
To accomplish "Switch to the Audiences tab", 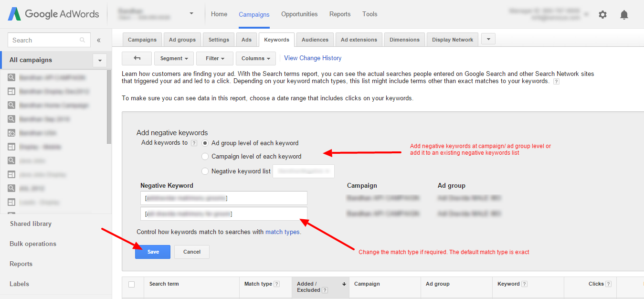I will [x=315, y=40].
